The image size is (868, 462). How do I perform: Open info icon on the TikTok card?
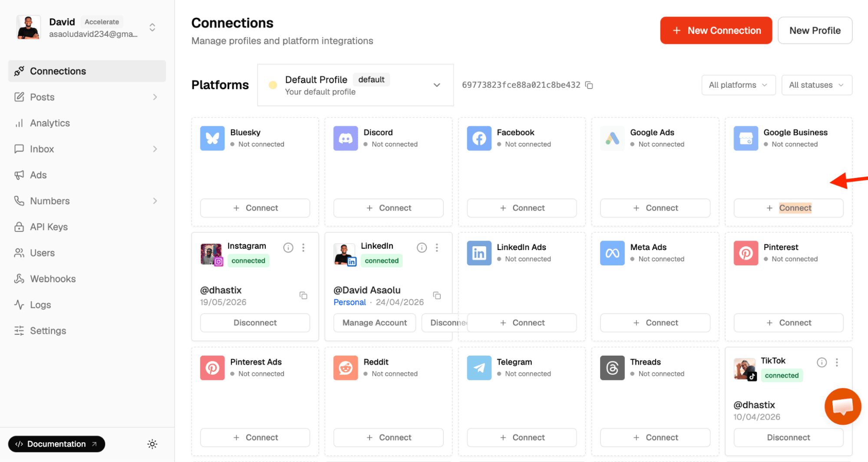(x=822, y=362)
